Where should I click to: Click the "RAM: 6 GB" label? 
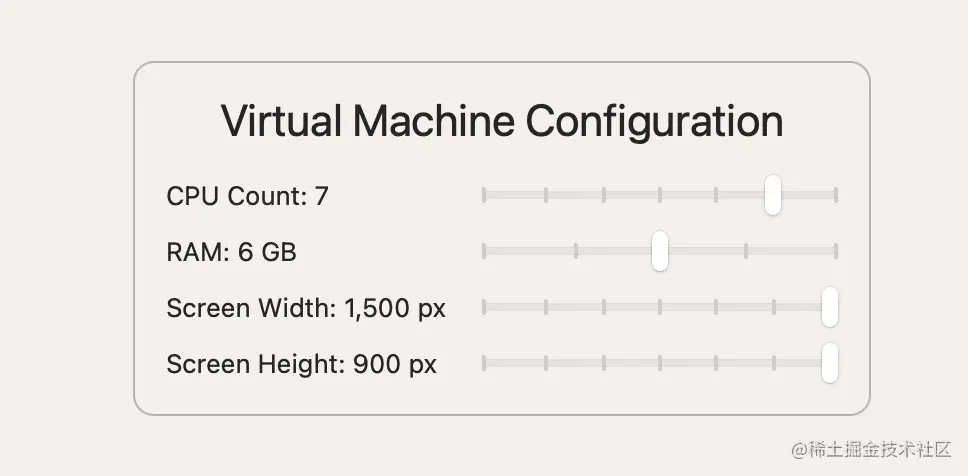coord(231,252)
